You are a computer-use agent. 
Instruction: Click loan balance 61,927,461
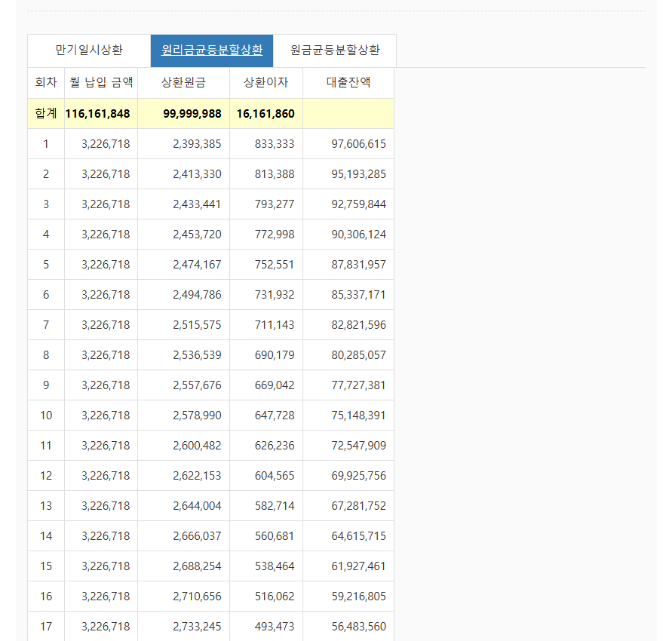(359, 566)
